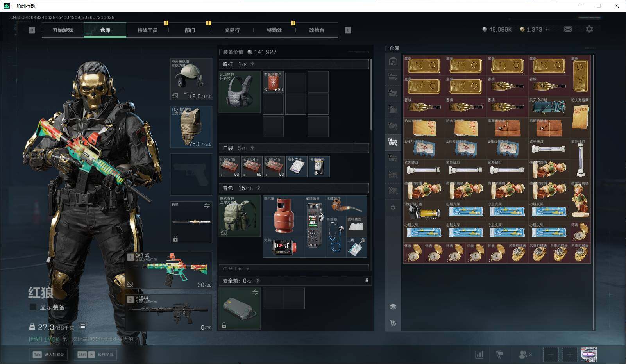
Task: Select the 燃气罐 item in the backpack
Action: (x=284, y=216)
